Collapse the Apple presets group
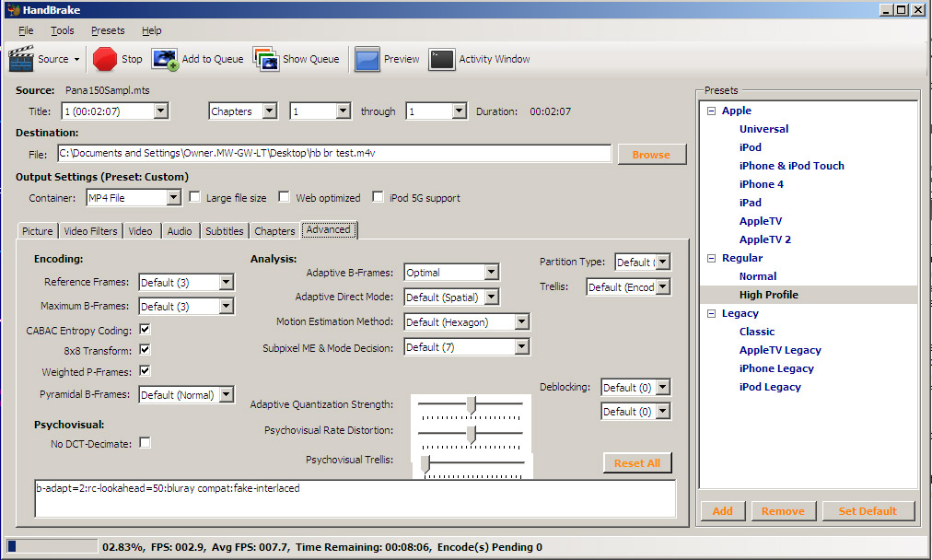Viewport: 932px width, 560px height. [712, 111]
